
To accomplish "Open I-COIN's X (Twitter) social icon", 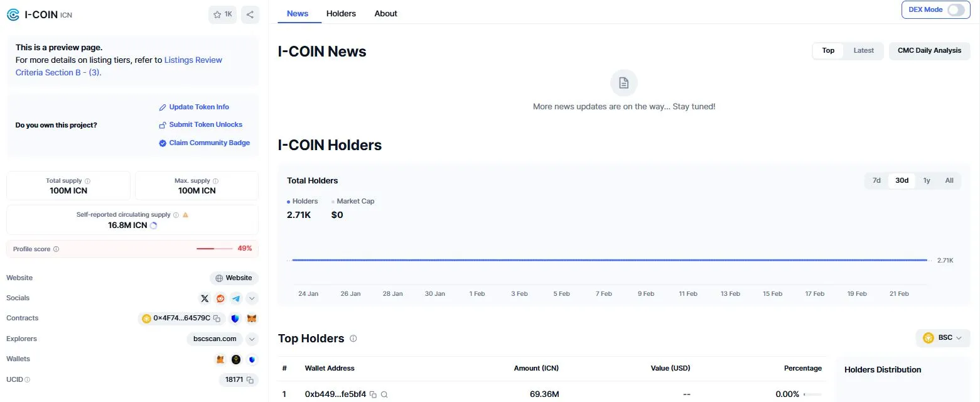I will point(205,298).
